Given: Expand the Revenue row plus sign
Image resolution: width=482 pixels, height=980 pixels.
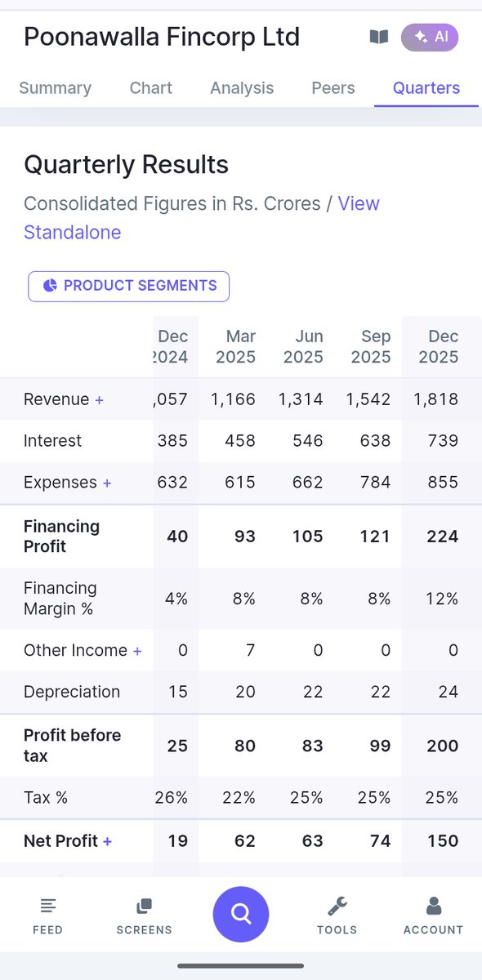Looking at the screenshot, I should tap(100, 400).
